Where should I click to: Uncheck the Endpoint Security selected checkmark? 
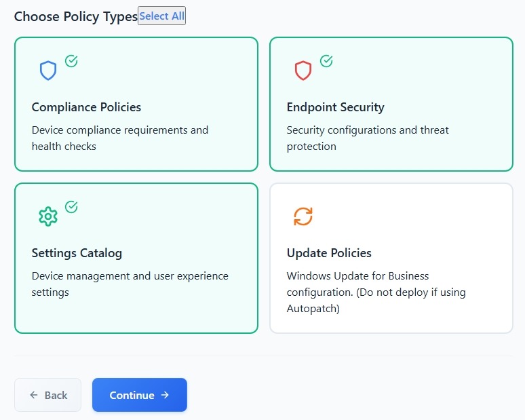click(x=326, y=61)
